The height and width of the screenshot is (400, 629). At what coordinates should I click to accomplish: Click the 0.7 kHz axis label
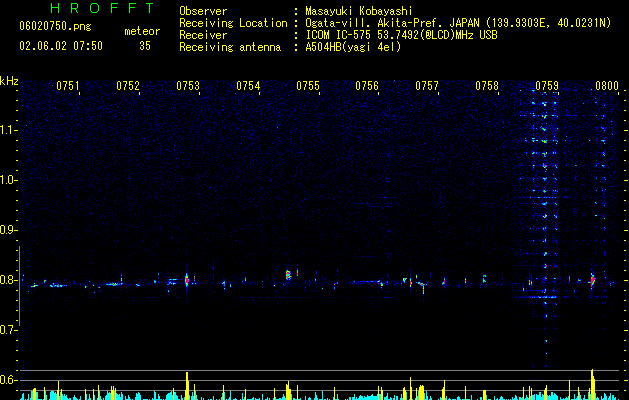(8, 330)
